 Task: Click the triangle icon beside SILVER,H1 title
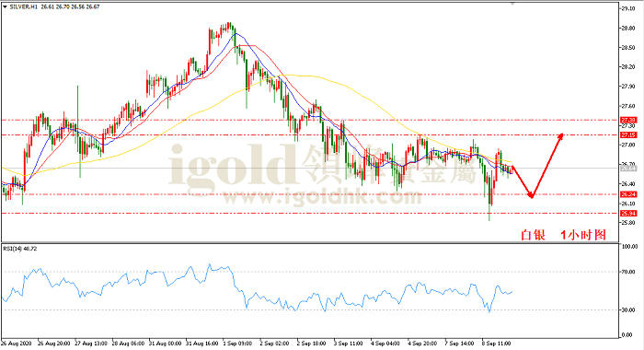(5, 7)
